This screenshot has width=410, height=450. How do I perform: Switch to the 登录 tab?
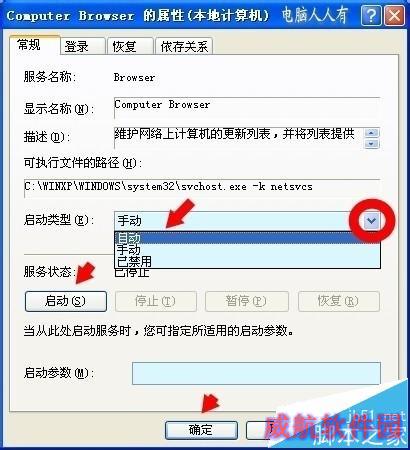(82, 46)
